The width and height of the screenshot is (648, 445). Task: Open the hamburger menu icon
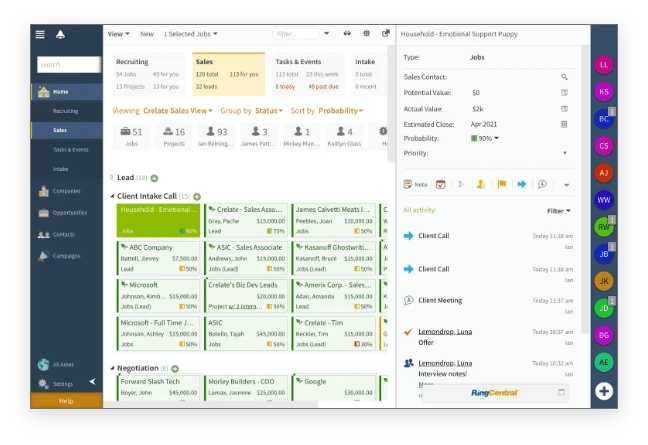tap(40, 34)
